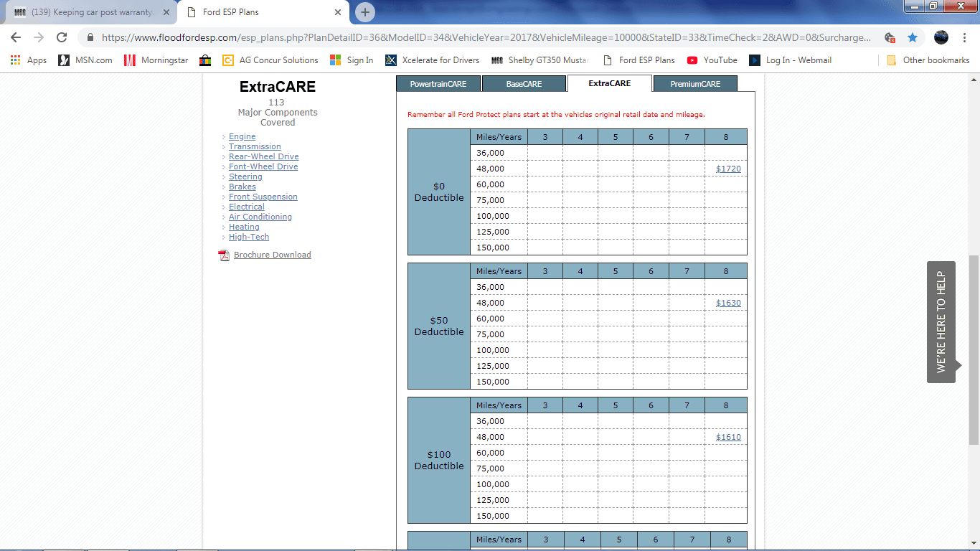
Task: Click the $50 Deductible label cell
Action: (x=439, y=326)
